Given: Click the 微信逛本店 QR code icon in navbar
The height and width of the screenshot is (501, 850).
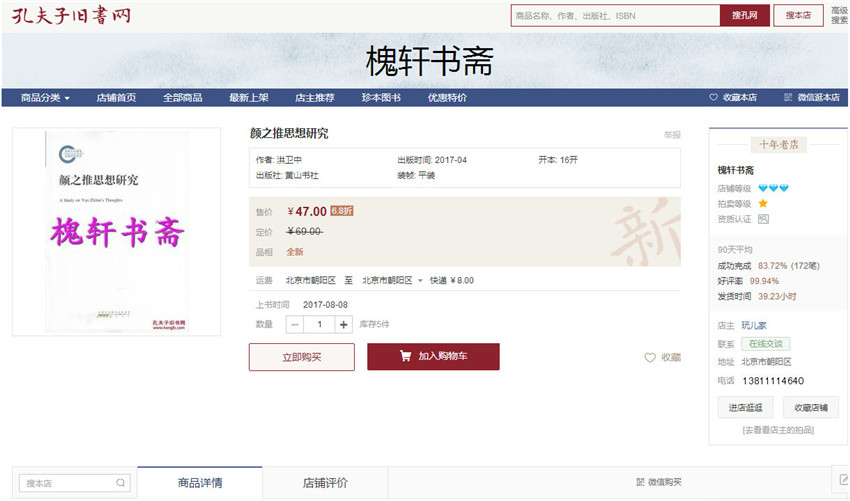Looking at the screenshot, I should (x=788, y=98).
